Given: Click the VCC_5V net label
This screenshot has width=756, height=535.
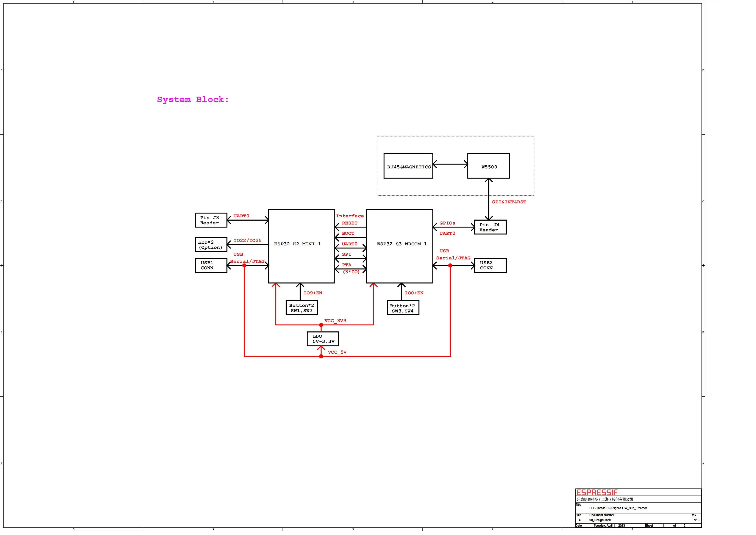Looking at the screenshot, I should (x=337, y=352).
